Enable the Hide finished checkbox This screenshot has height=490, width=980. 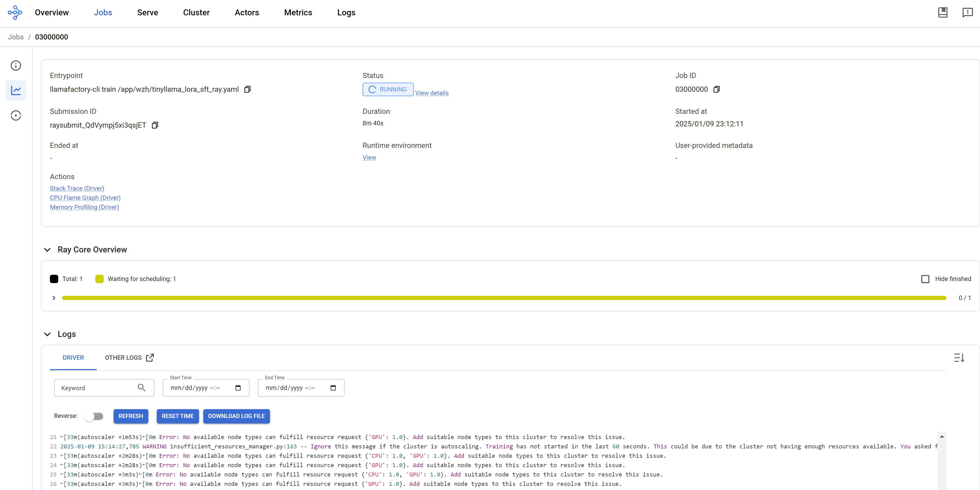click(925, 279)
